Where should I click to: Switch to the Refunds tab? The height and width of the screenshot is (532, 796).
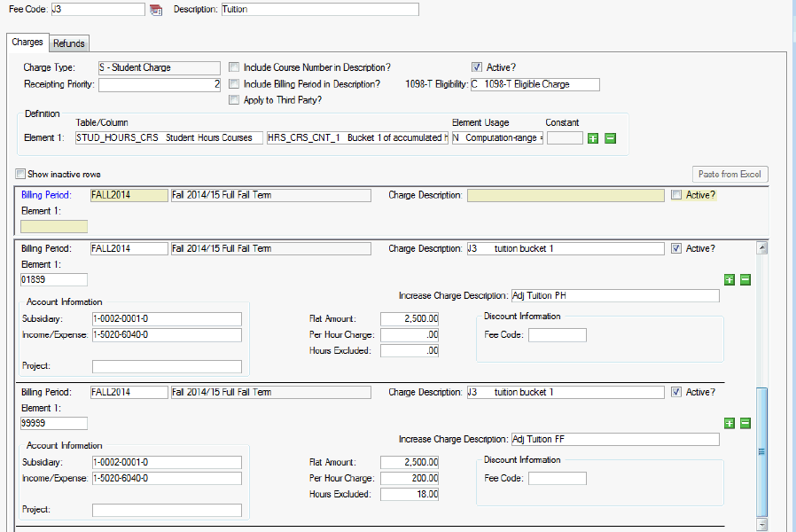point(69,43)
